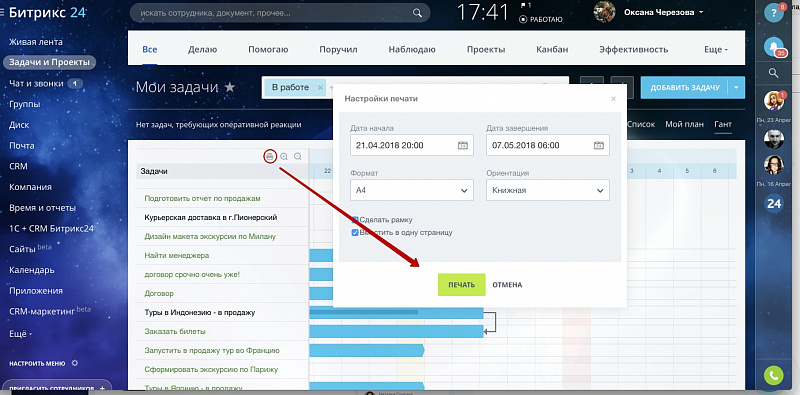The width and height of the screenshot is (800, 395).
Task: Click the sidebar search magnifier icon
Action: 773,73
